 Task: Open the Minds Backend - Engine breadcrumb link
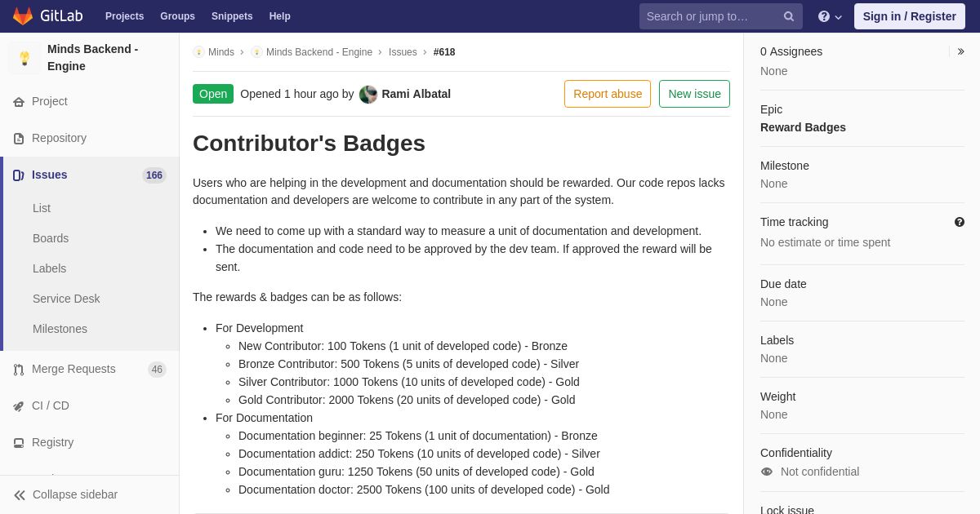pyautogui.click(x=319, y=52)
